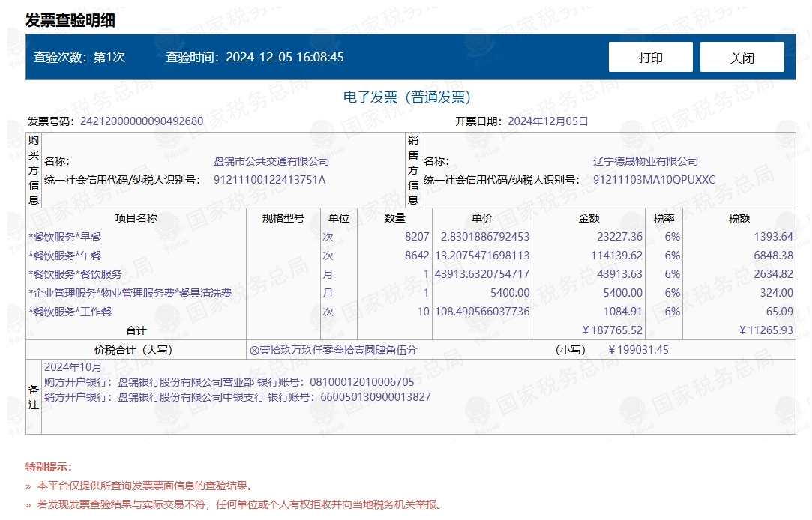Click remark text 2024年10月

(x=73, y=367)
